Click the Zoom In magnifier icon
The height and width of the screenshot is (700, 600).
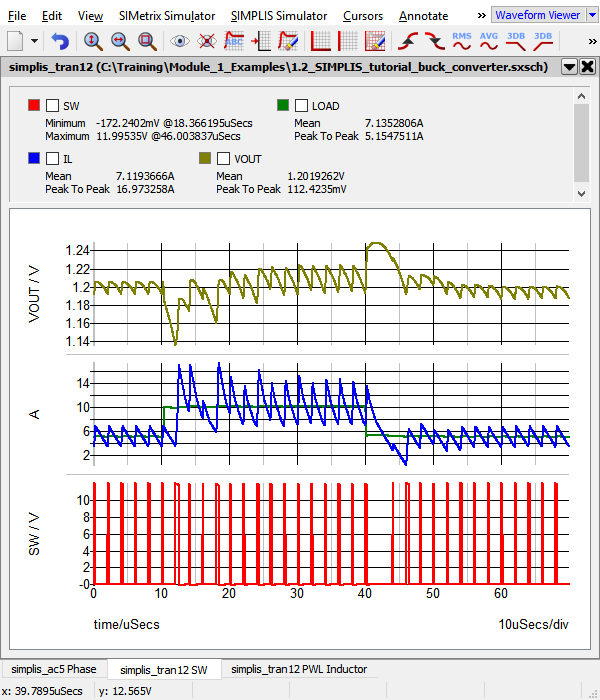pos(92,41)
